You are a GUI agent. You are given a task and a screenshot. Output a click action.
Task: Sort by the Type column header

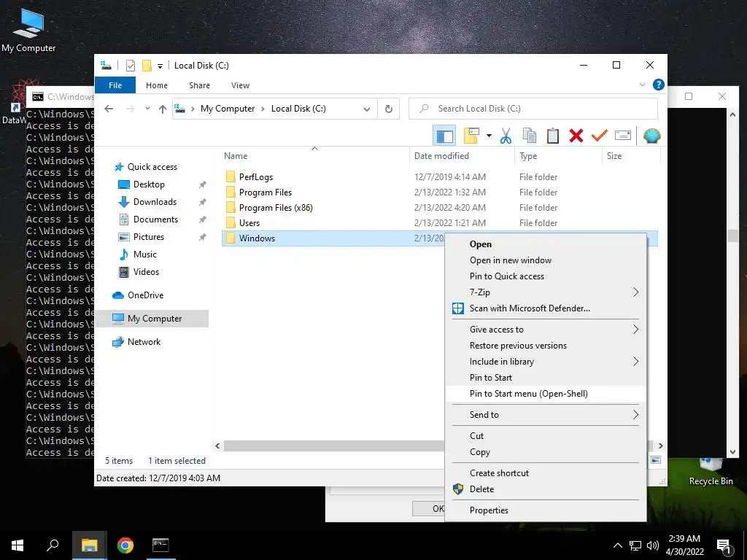(558, 156)
